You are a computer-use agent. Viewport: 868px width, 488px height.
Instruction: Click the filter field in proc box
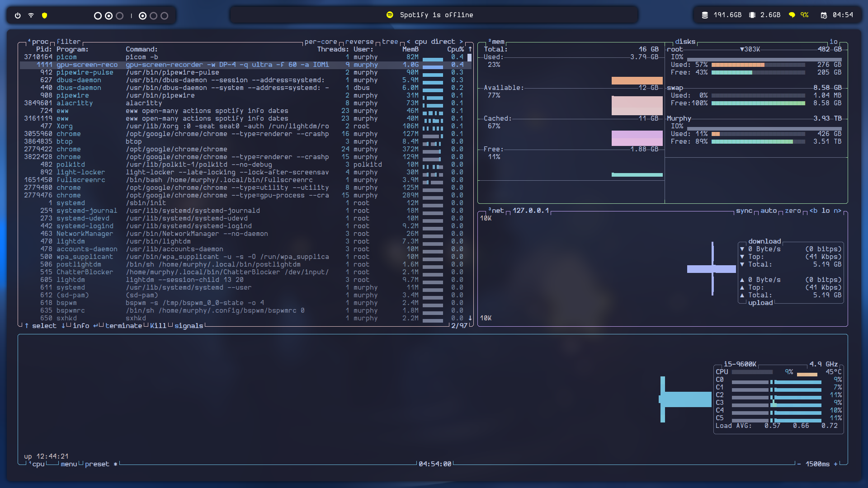pos(69,42)
